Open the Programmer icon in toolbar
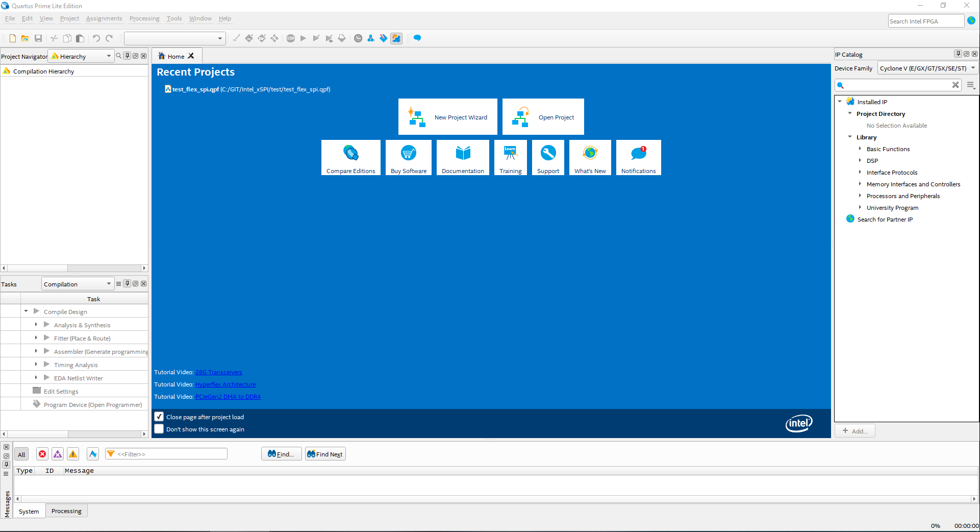This screenshot has width=980, height=532. point(384,38)
